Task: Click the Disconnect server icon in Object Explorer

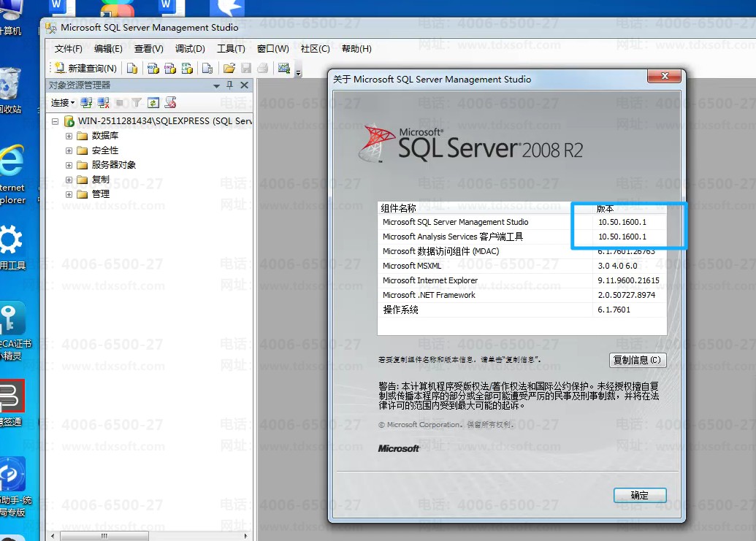Action: pos(104,103)
